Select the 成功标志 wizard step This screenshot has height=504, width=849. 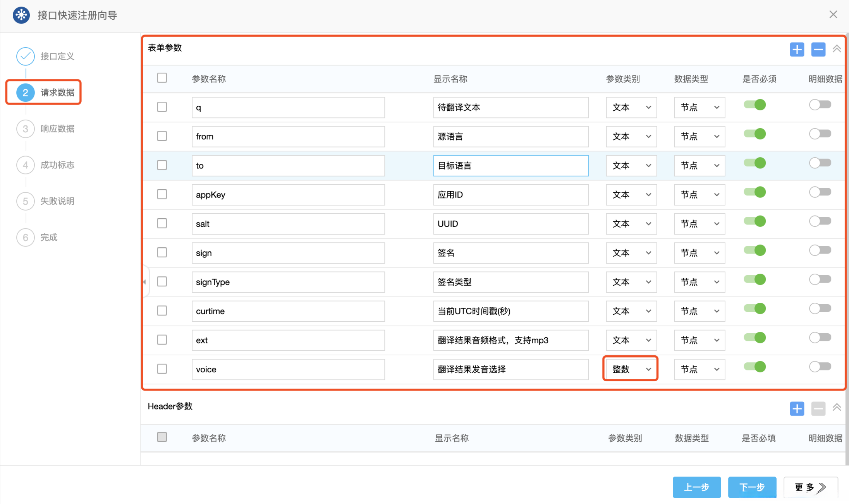coord(57,165)
